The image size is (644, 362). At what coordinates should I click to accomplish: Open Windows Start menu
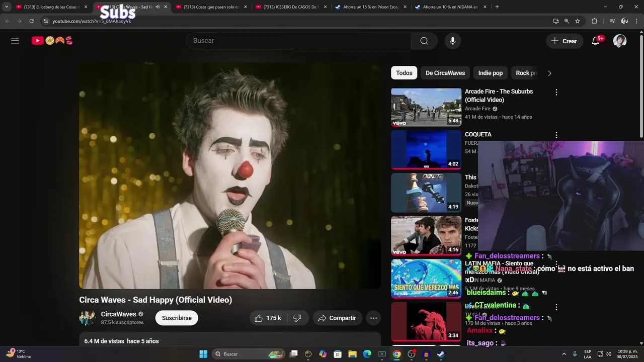(203, 354)
